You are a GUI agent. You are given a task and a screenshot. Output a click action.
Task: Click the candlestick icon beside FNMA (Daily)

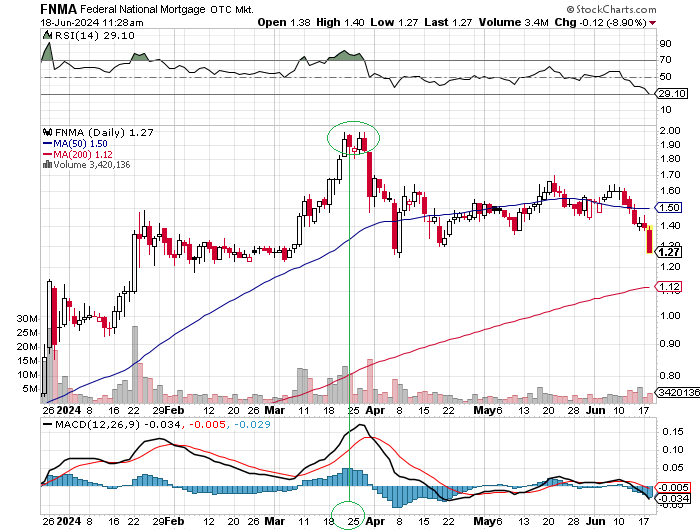(47, 132)
